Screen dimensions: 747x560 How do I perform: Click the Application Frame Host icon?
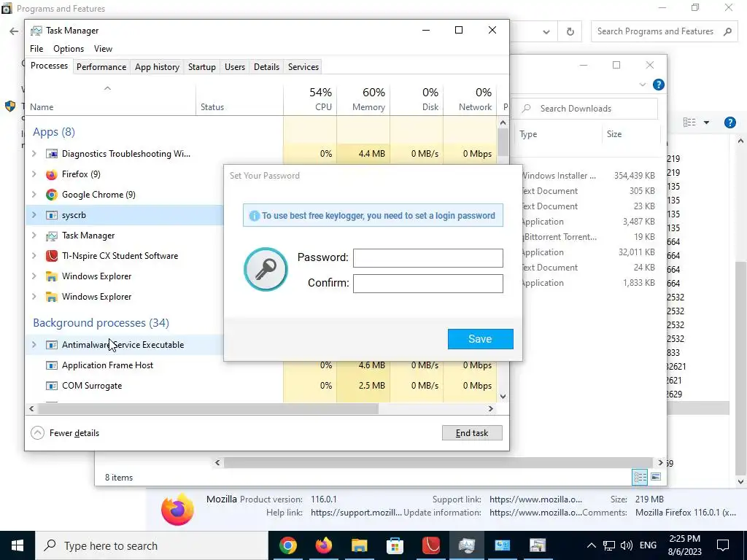pyautogui.click(x=52, y=365)
